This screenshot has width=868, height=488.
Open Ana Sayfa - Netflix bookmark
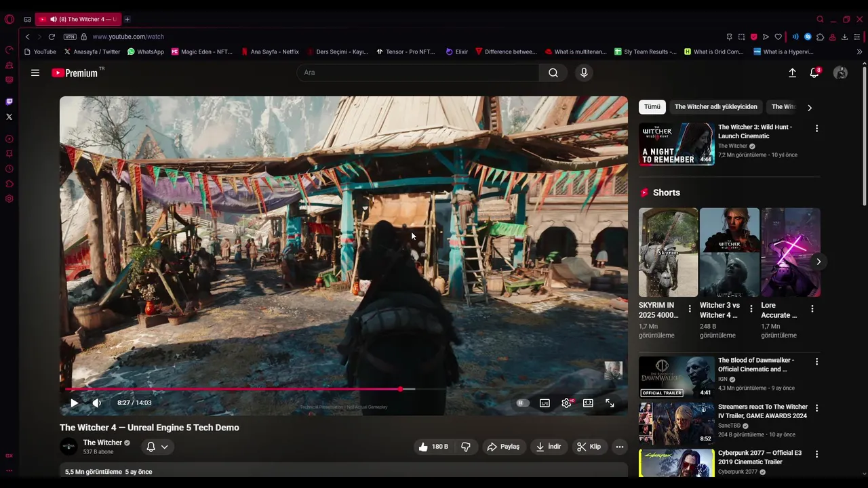pyautogui.click(x=270, y=52)
